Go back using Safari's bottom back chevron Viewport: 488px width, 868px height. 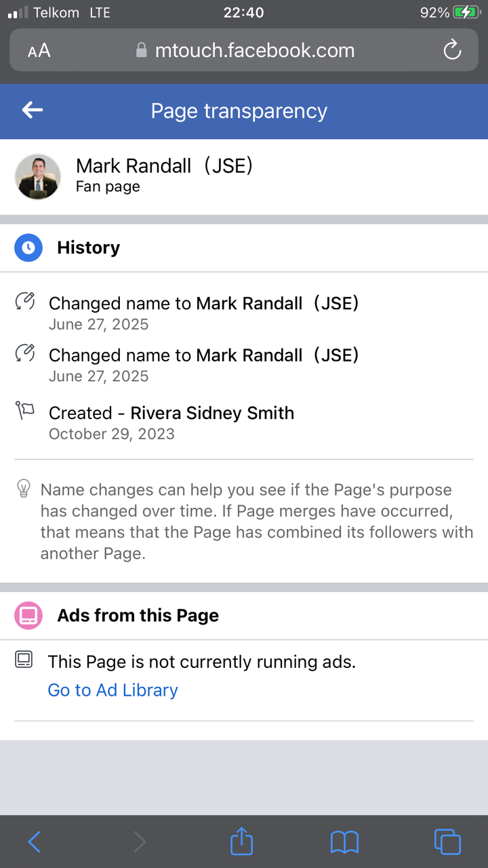click(35, 842)
